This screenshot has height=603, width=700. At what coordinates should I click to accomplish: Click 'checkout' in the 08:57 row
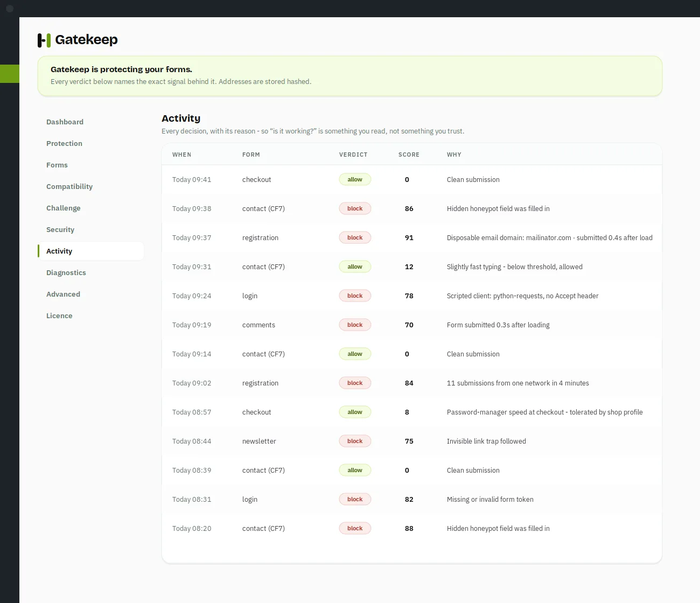tap(256, 412)
